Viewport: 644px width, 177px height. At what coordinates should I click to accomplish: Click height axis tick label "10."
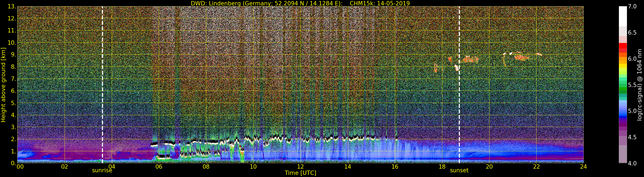(x=12, y=43)
